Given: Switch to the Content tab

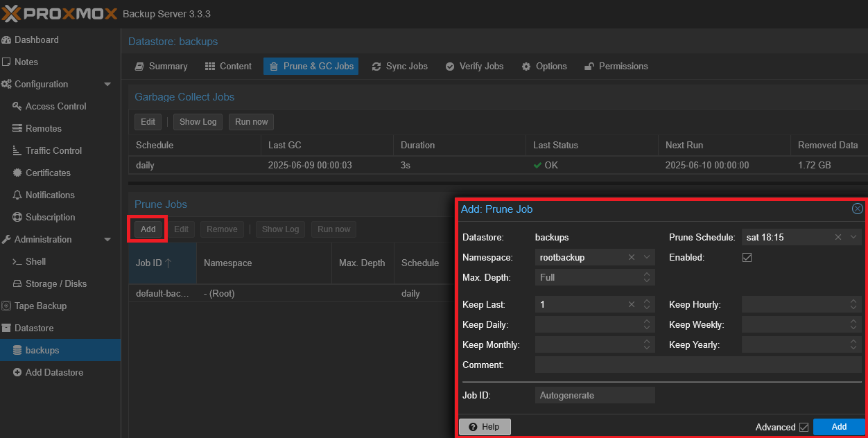Looking at the screenshot, I should click(228, 67).
